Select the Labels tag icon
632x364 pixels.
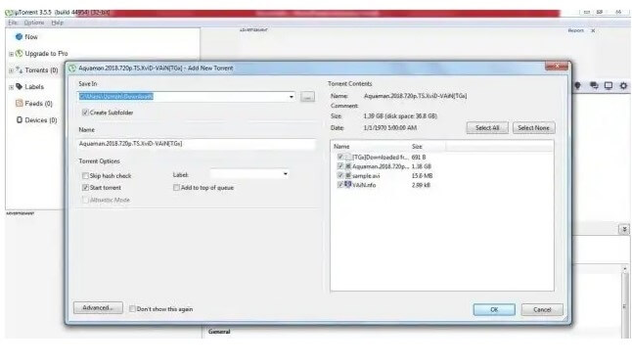[x=19, y=87]
